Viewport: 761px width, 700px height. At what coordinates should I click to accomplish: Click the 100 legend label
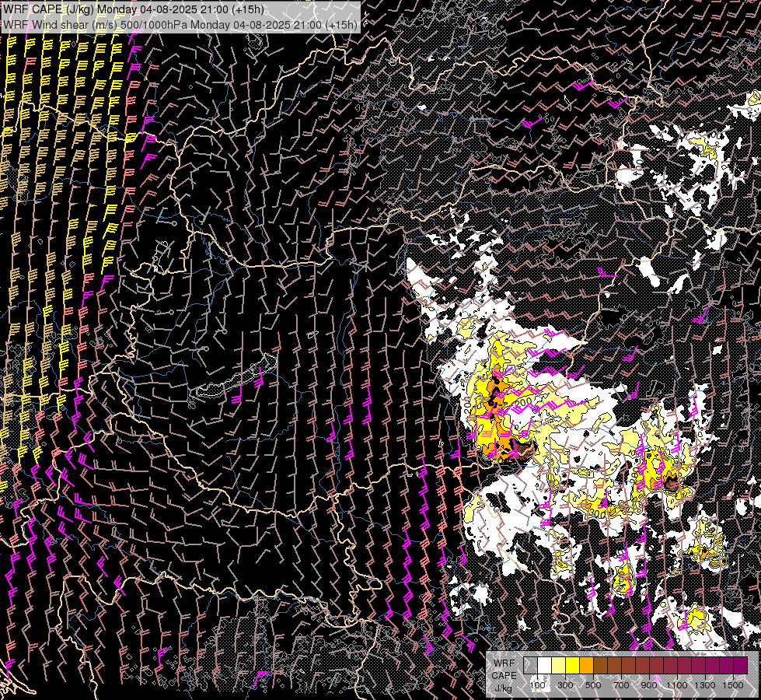537,685
